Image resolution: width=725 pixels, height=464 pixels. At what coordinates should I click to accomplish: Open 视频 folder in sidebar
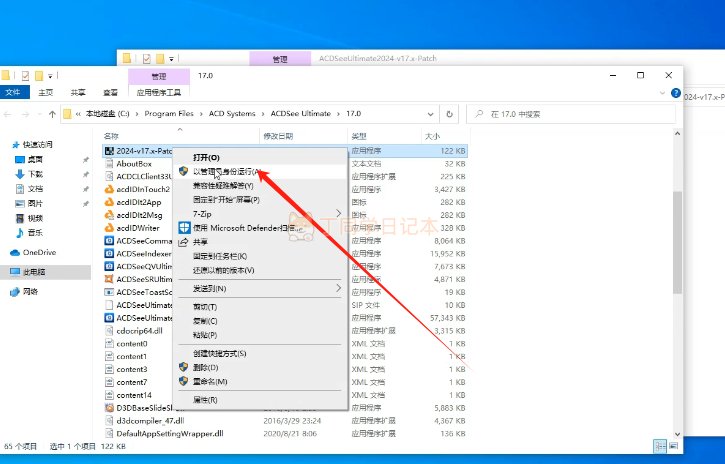pyautogui.click(x=35, y=218)
